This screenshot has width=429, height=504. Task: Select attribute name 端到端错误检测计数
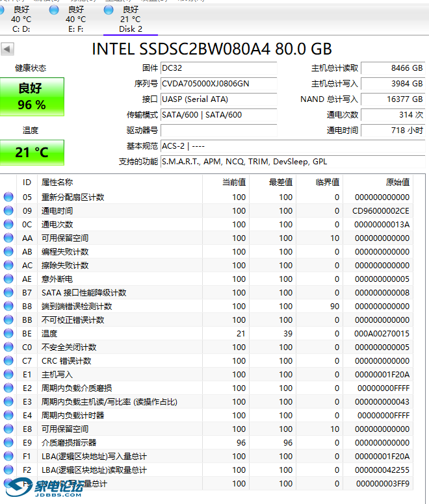[77, 307]
